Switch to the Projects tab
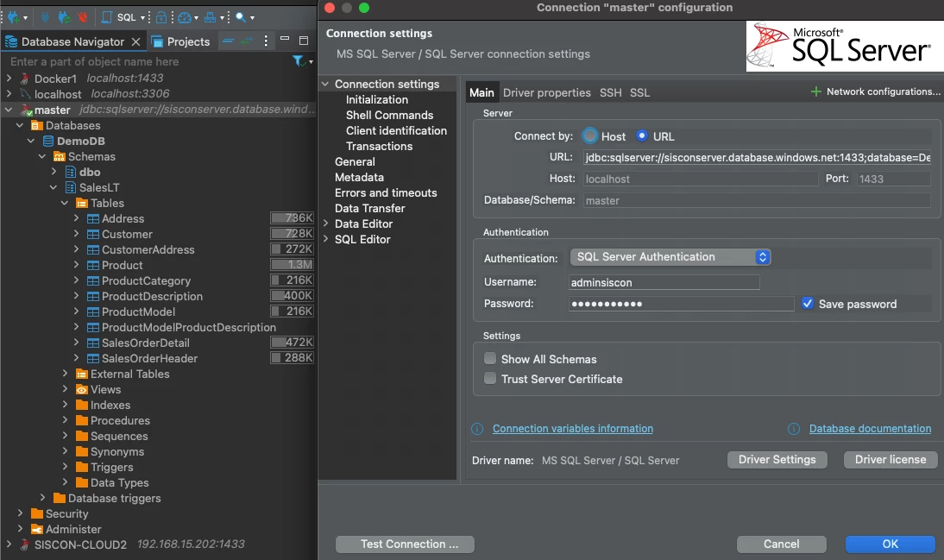 [180, 41]
